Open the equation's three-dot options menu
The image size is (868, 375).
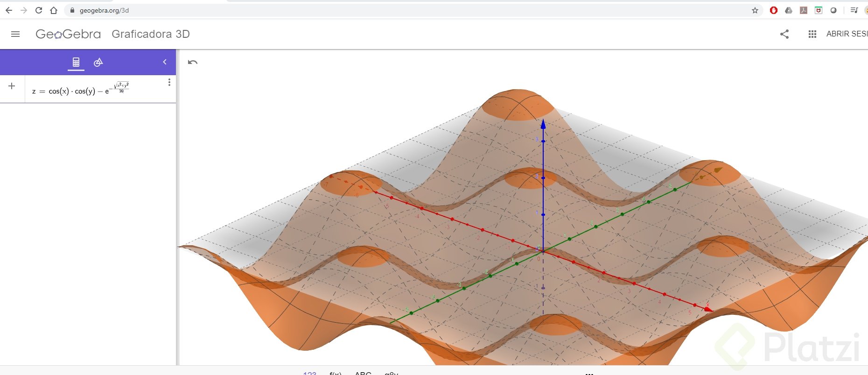pyautogui.click(x=169, y=82)
